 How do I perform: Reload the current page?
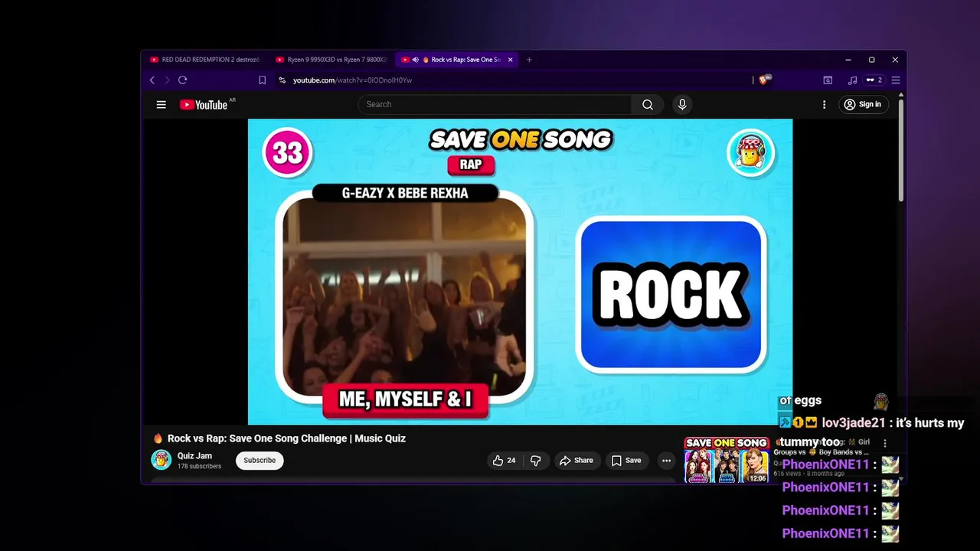tap(183, 80)
